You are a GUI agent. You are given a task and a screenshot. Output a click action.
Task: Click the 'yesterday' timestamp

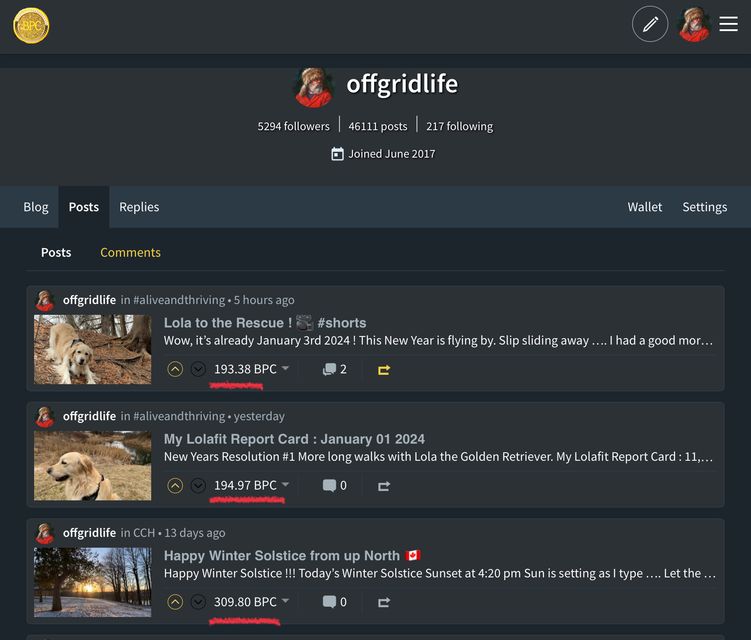pos(259,416)
